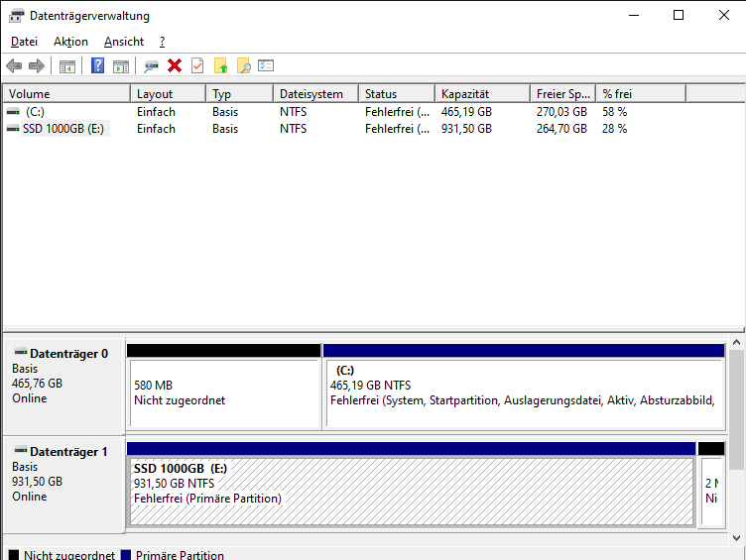746x560 pixels.
Task: Click the Datenträgerverwaltung title bar app icon
Action: (16, 16)
